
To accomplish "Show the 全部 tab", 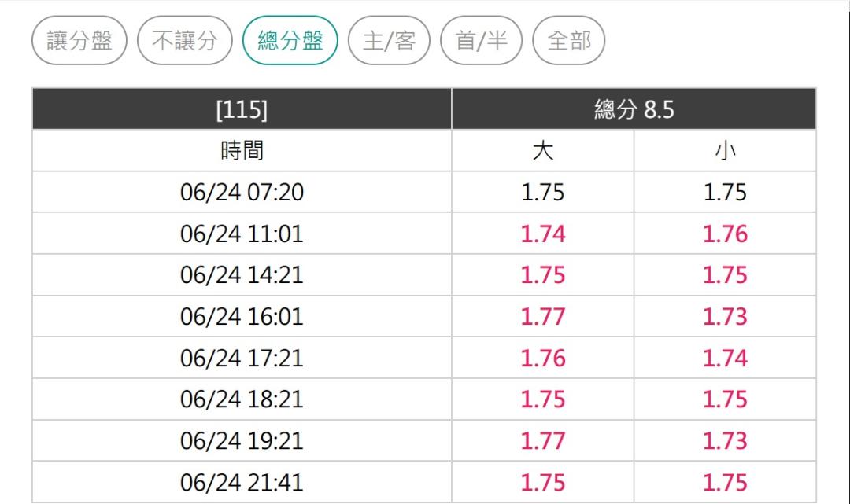I will tap(569, 41).
